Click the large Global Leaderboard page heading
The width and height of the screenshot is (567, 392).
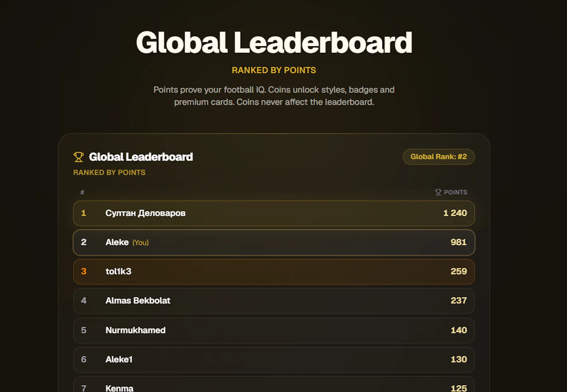[x=274, y=43]
